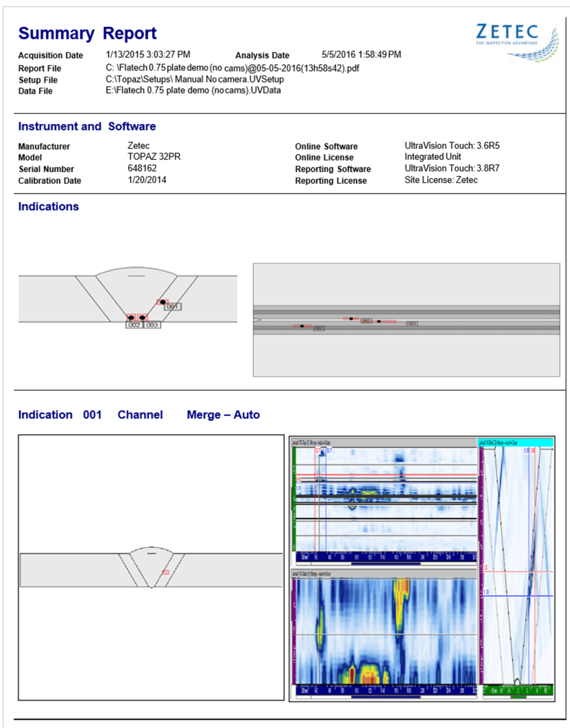Click the Data File path ending .UVData

pos(193,90)
